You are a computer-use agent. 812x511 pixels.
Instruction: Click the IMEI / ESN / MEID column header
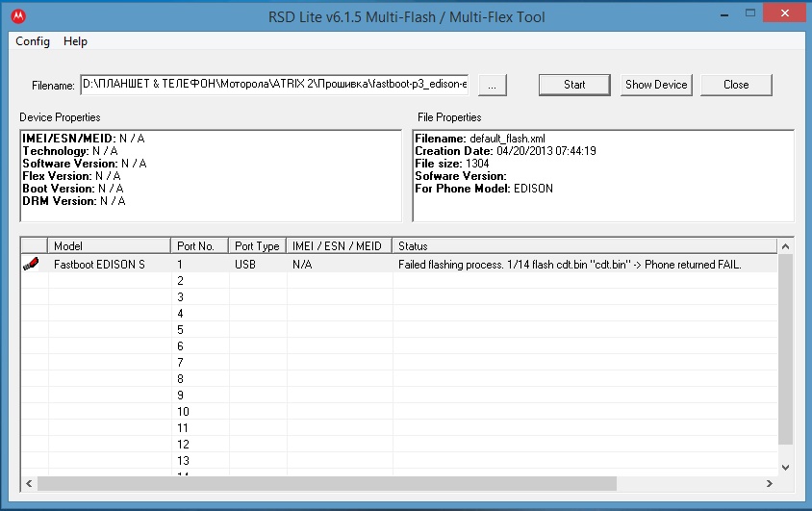click(x=340, y=246)
